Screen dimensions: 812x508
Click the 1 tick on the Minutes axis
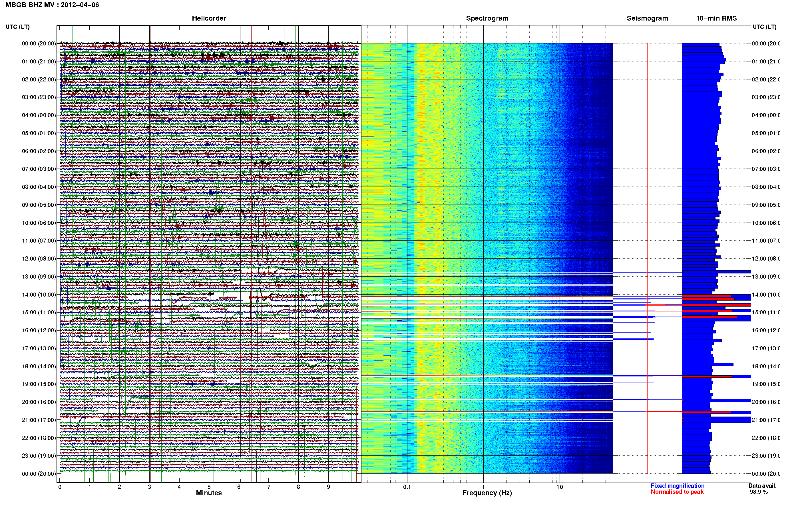tap(90, 487)
